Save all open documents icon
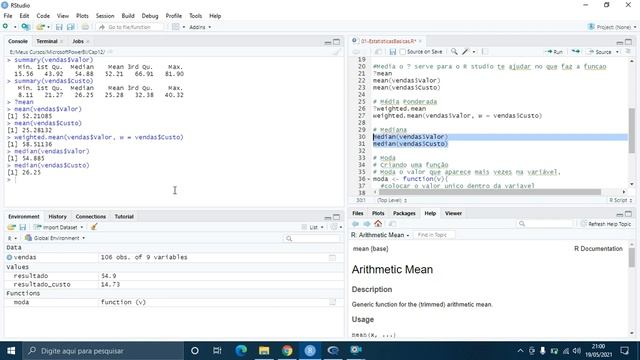This screenshot has width=640, height=360. (x=71, y=27)
